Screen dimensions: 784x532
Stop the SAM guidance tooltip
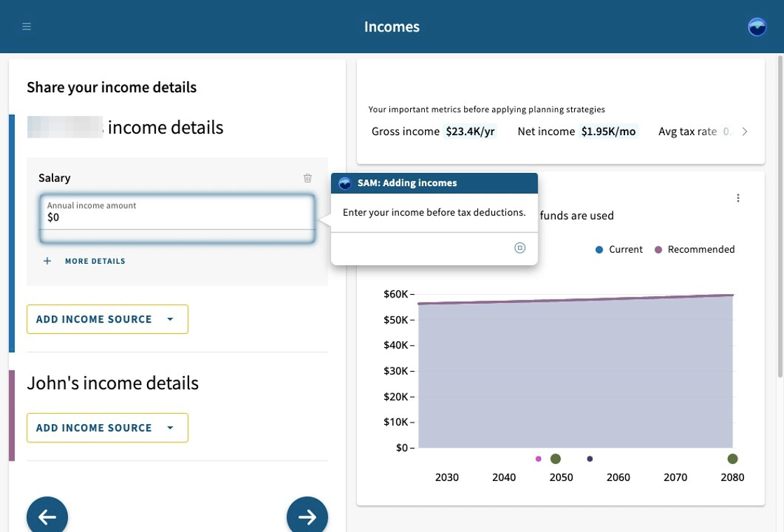[520, 248]
